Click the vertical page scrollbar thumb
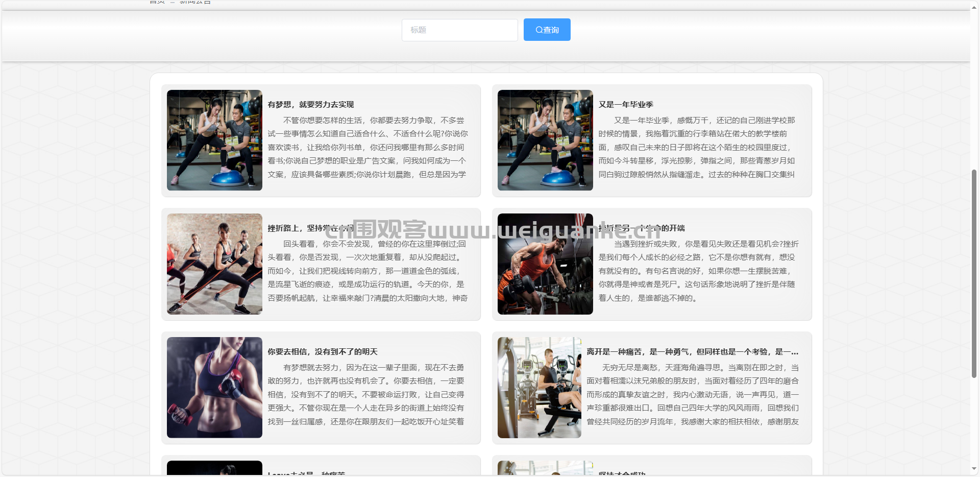 coord(974,273)
